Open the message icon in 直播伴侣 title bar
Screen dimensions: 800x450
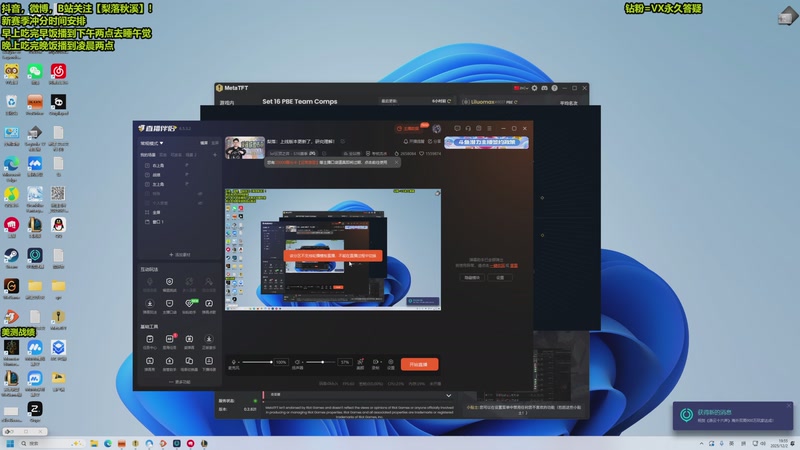click(457, 129)
